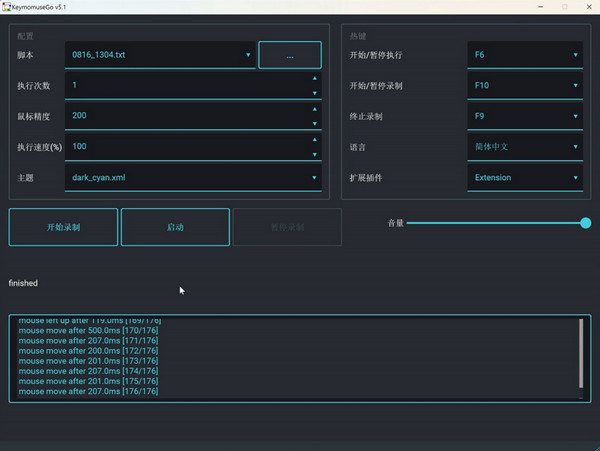Click the 开始录制 button
Screen dimensions: 600x451
tap(63, 227)
